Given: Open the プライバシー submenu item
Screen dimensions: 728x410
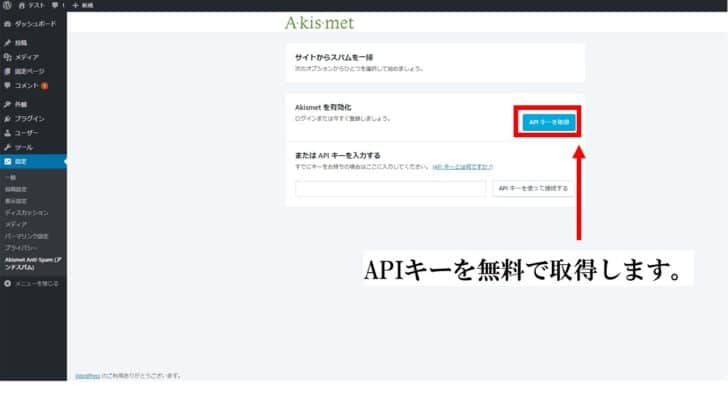Looking at the screenshot, I should pos(21,248).
